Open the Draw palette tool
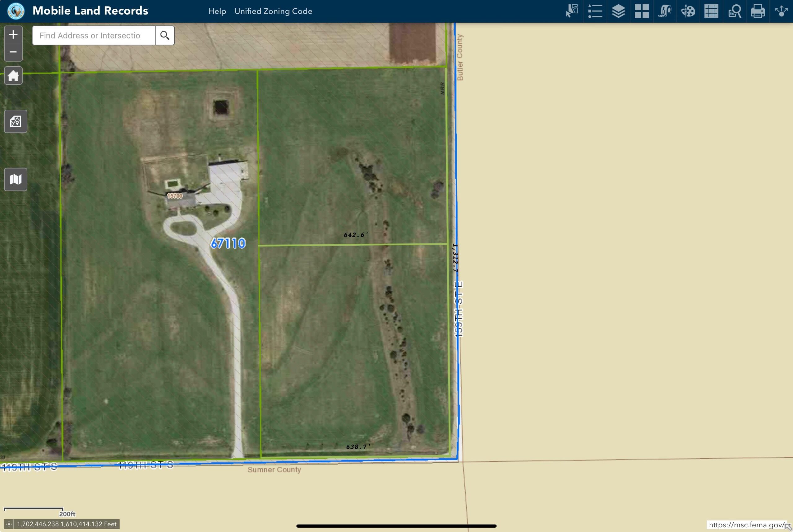This screenshot has height=532, width=793. point(688,11)
